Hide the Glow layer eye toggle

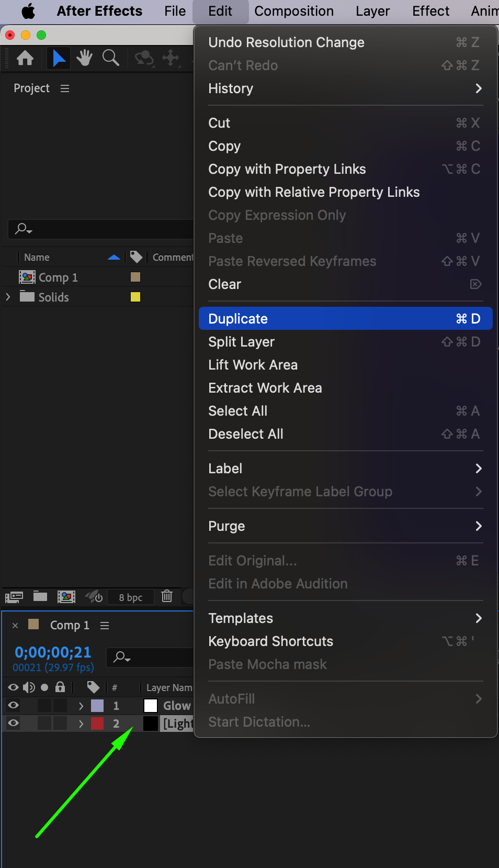(x=14, y=705)
